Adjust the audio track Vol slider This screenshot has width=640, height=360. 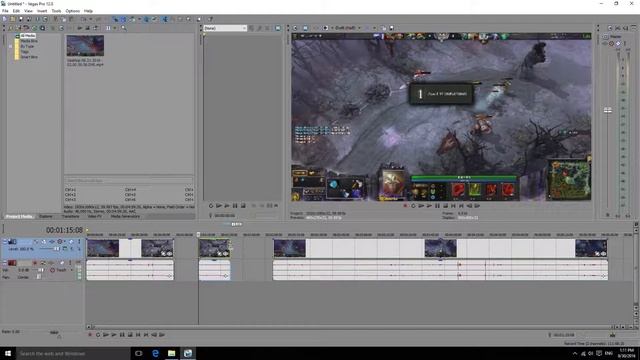pyautogui.click(x=41, y=270)
